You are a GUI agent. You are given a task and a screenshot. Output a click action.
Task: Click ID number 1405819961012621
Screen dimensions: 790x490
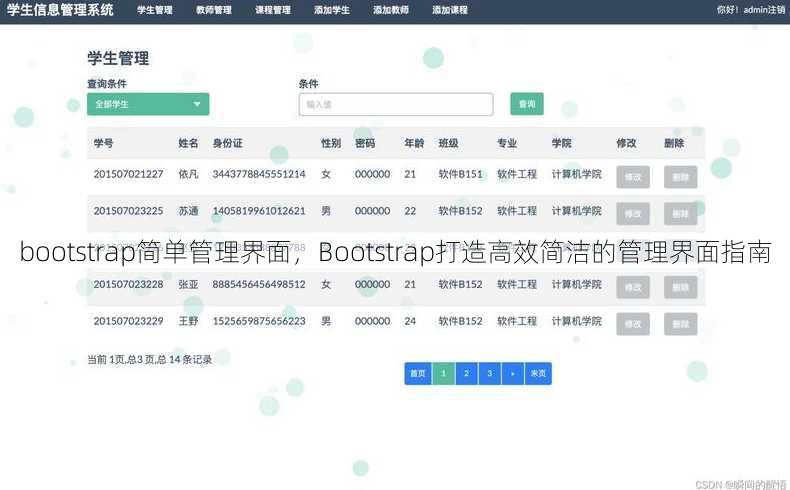[x=259, y=211]
